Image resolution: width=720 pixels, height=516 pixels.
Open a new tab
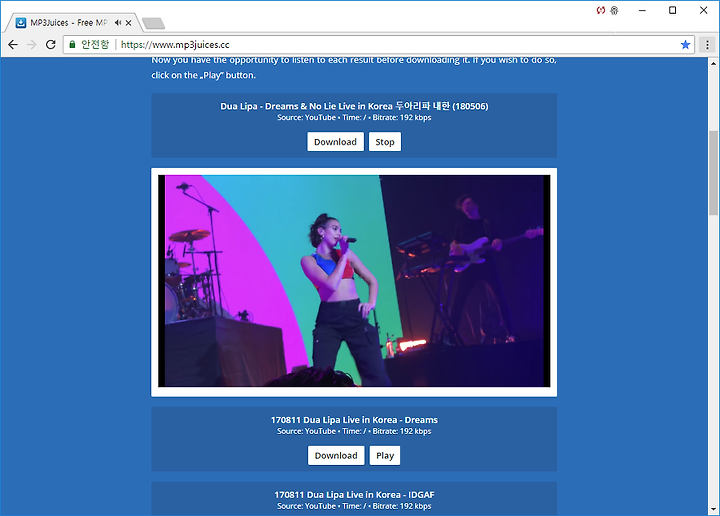click(153, 23)
